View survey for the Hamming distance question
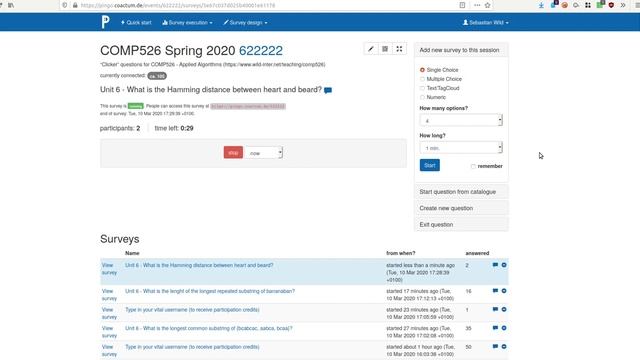This screenshot has height=360, width=640. (109, 269)
